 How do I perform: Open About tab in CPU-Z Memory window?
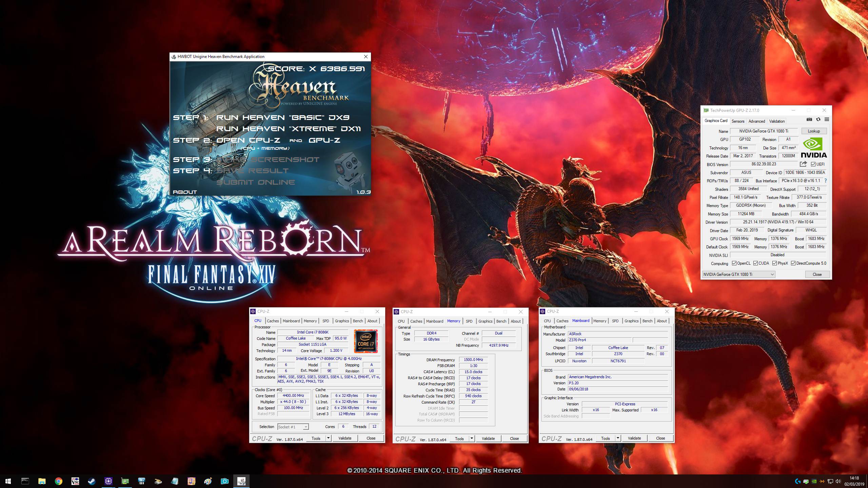click(516, 321)
